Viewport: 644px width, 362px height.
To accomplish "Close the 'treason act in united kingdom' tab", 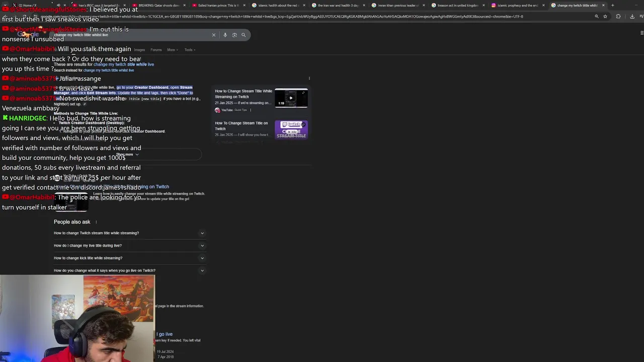I will pos(484,6).
